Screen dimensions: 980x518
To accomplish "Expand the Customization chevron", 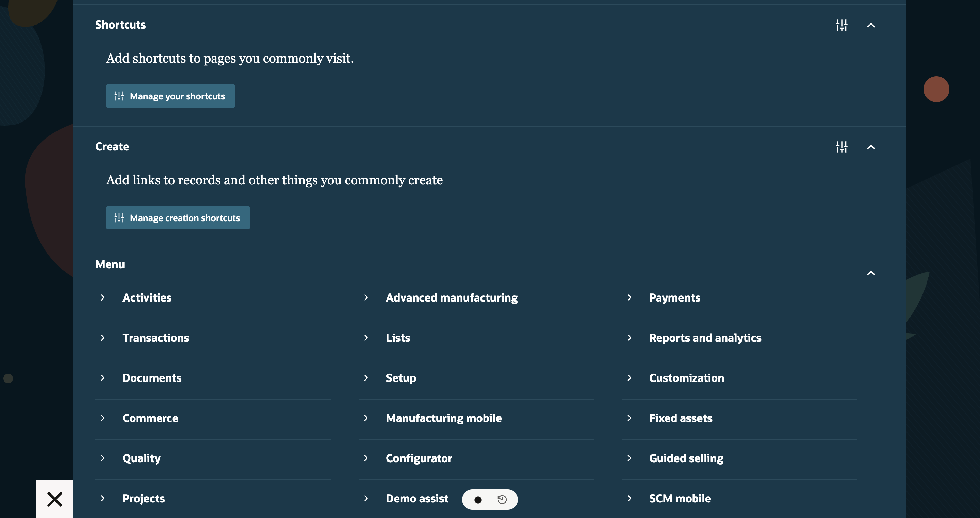I will pyautogui.click(x=629, y=378).
